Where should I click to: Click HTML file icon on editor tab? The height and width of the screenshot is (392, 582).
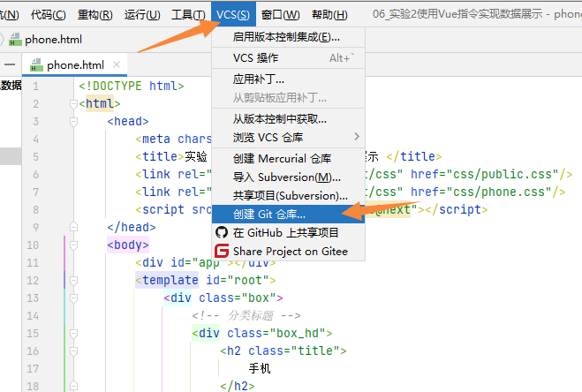[36, 65]
